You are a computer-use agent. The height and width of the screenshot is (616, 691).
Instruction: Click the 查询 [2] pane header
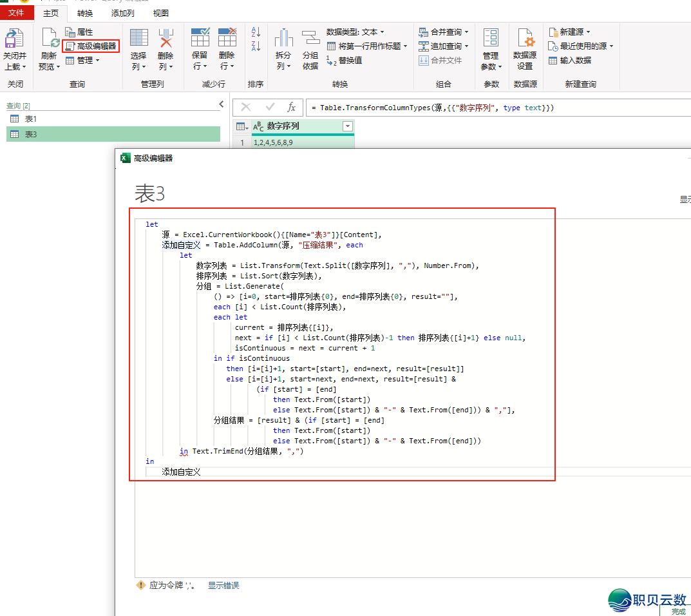[x=18, y=106]
